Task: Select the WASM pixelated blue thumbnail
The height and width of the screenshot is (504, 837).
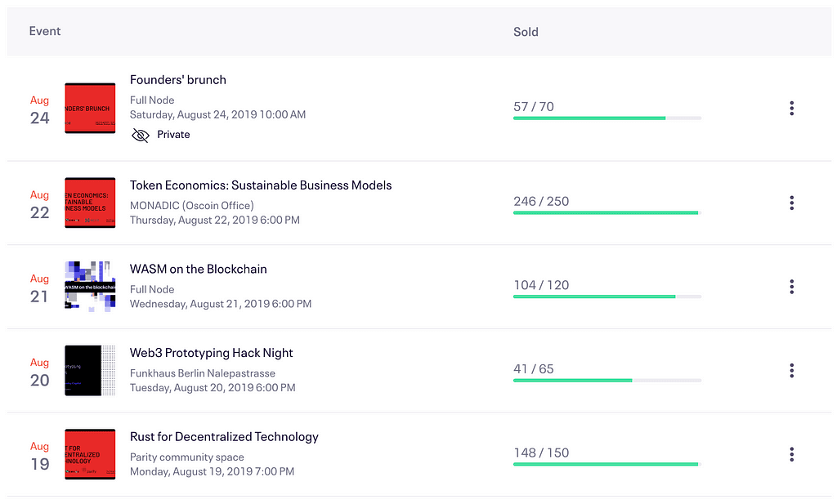Action: (x=90, y=287)
